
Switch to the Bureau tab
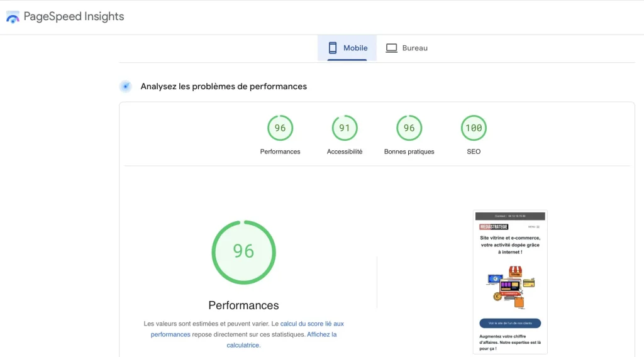[406, 48]
